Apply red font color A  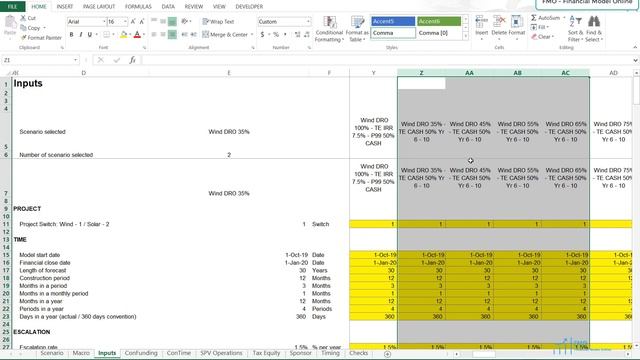pos(137,35)
